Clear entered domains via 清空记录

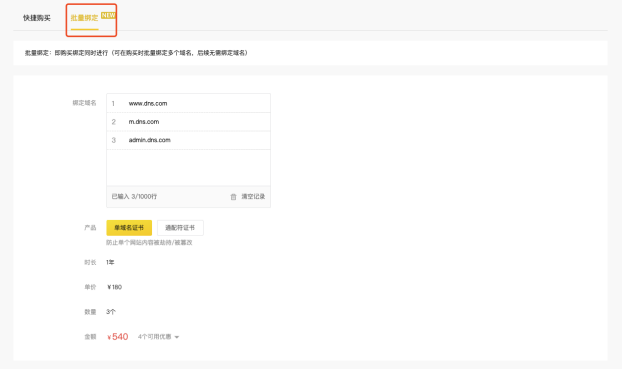(x=253, y=196)
